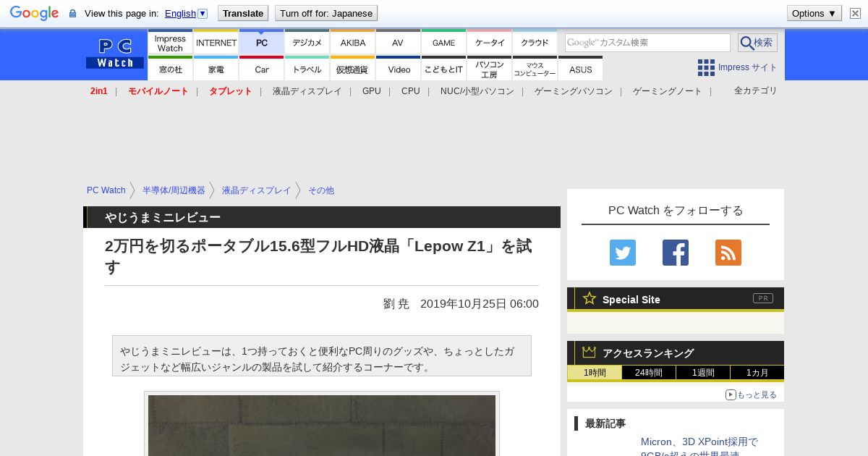
Task: Close the Google Translate bar
Action: point(855,13)
